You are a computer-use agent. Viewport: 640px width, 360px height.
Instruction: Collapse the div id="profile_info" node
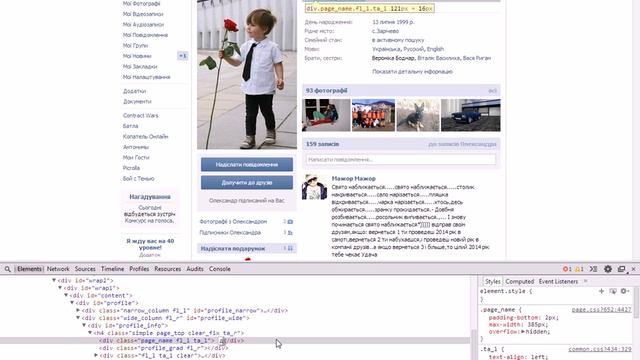click(x=84, y=325)
